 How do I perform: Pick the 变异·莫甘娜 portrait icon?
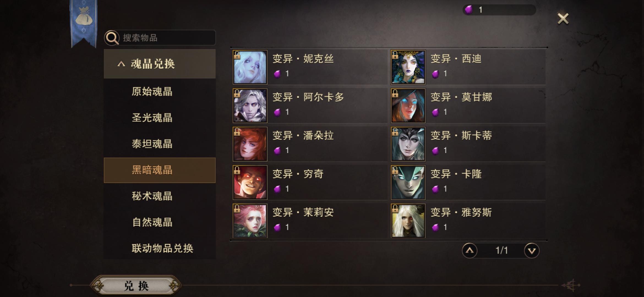pos(408,106)
